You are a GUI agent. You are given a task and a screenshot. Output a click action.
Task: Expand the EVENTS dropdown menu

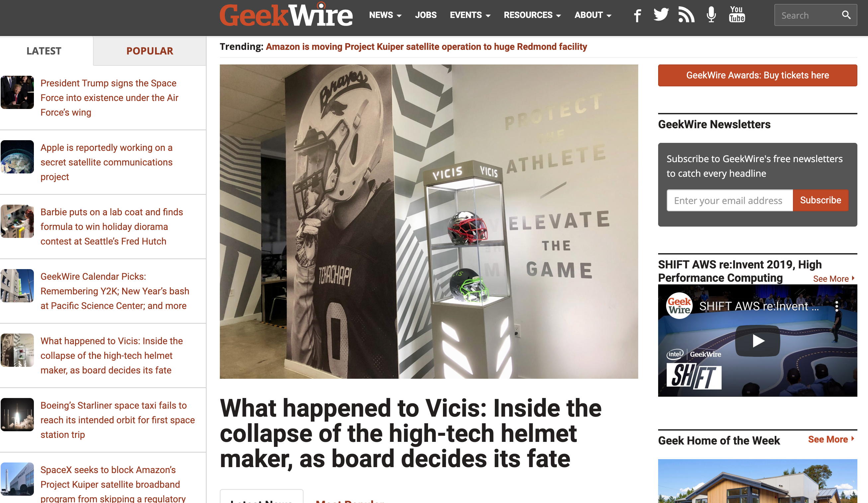pyautogui.click(x=470, y=15)
